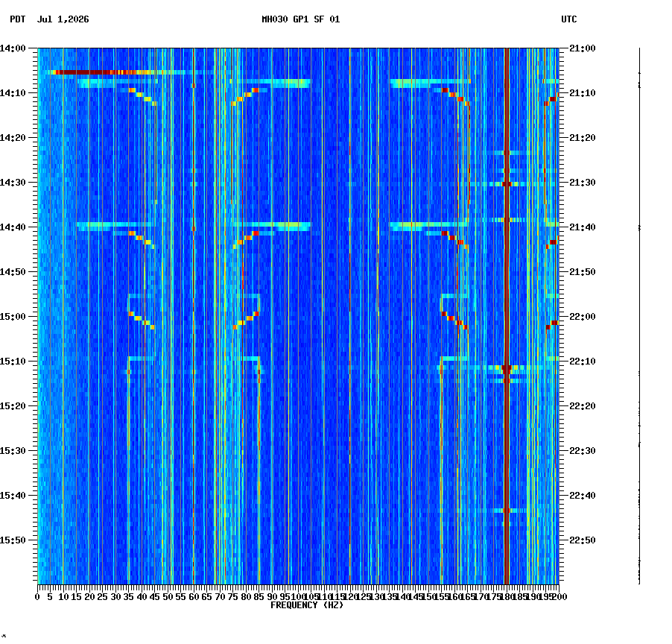The width and height of the screenshot is (672, 644).
Task: Click the 22:30 UTC time label
Action: tap(583, 451)
